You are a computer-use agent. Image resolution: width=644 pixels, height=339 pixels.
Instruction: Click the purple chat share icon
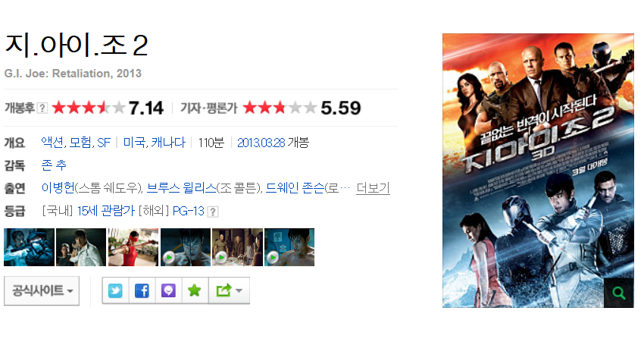point(168,290)
